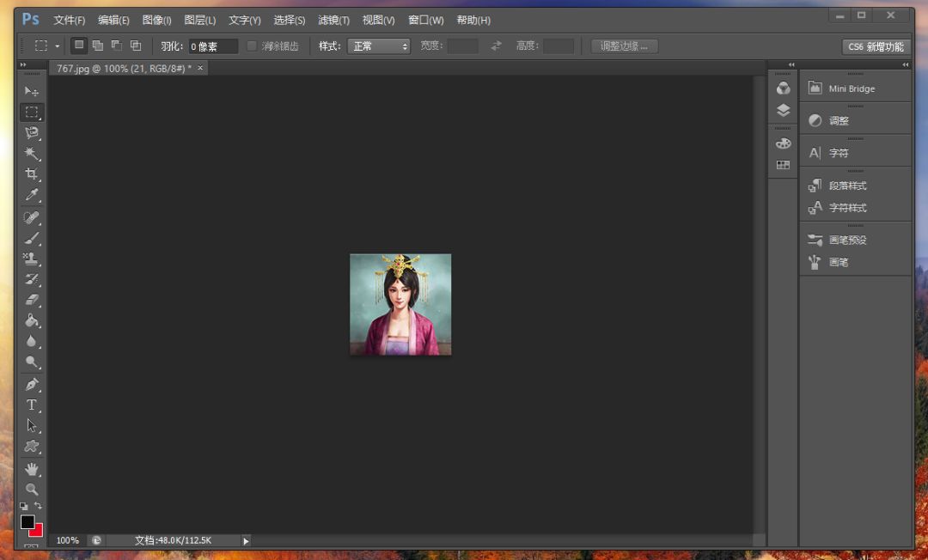Open the 样式 style dropdown

(379, 46)
